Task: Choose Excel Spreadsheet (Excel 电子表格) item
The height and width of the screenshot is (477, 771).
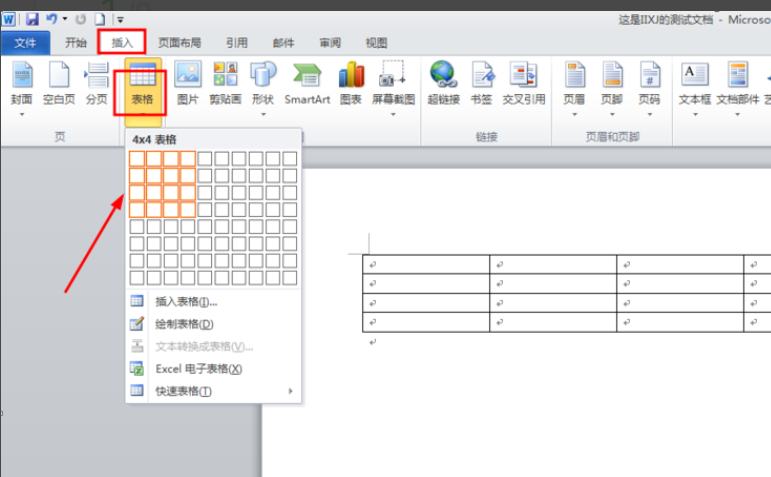Action: (x=213, y=369)
